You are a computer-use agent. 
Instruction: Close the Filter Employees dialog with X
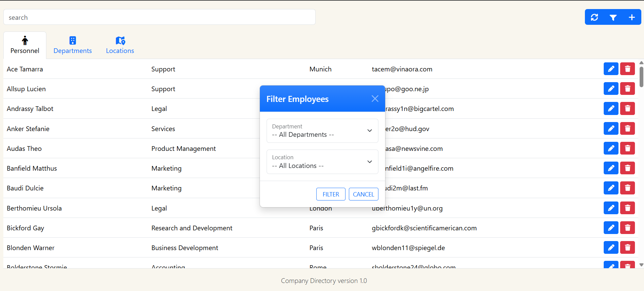[375, 99]
